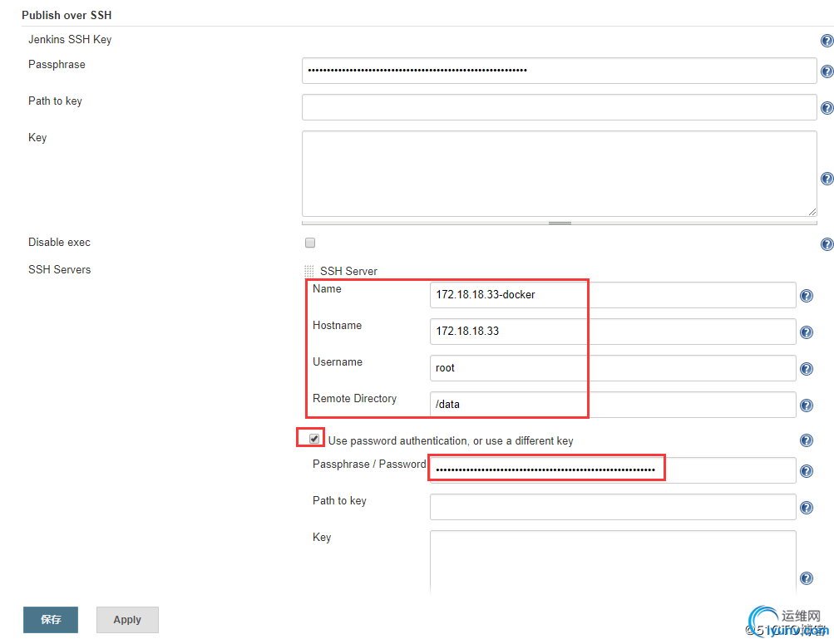
Task: Open help icon beside top Passphrase field
Action: [x=827, y=71]
